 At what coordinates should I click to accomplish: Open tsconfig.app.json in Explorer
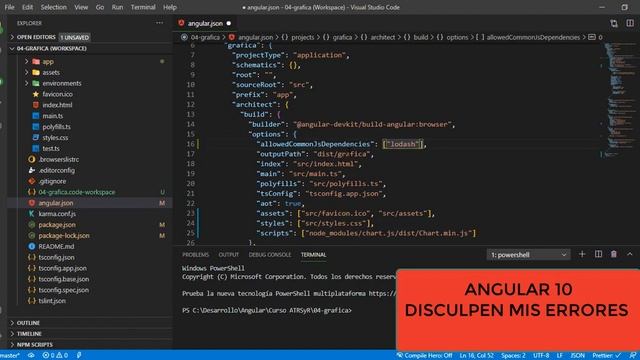(62, 268)
